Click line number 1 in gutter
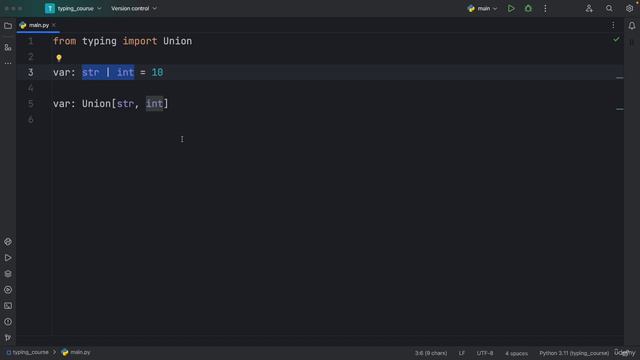 31,41
